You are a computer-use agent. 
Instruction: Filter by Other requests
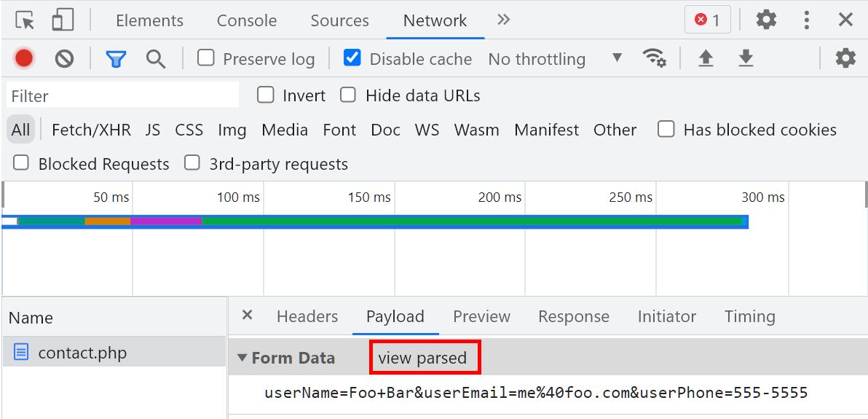pos(615,130)
